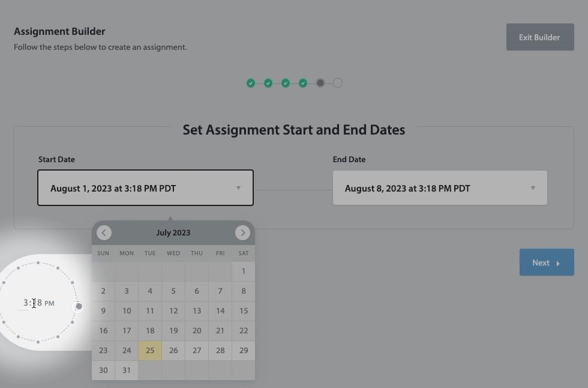
Task: Go to next month in calendar
Action: point(242,232)
